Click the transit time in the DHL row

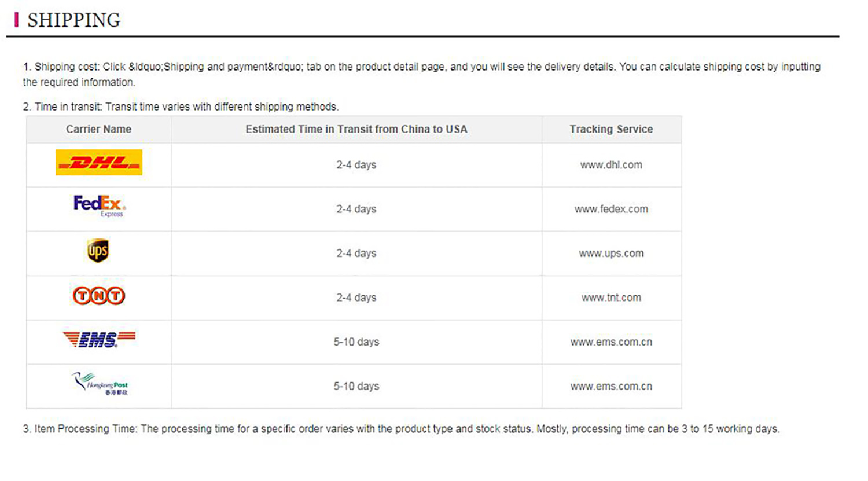tap(356, 165)
